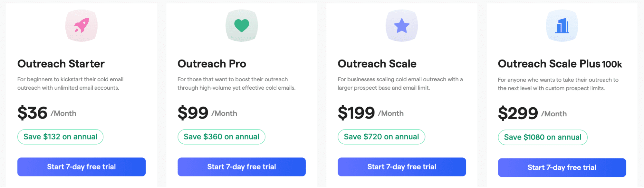Select the Outreach Starter plan title
This screenshot has width=644, height=188.
[61, 64]
